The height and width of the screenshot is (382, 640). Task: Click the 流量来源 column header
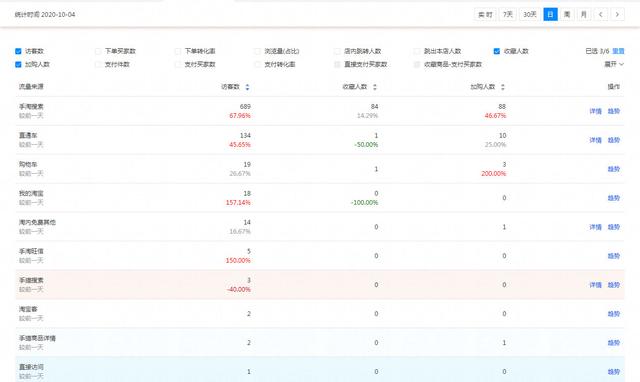[31, 87]
